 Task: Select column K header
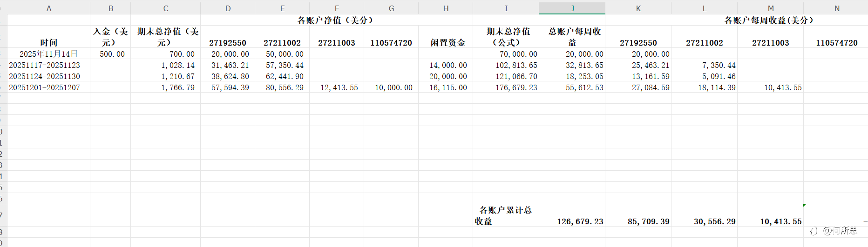(638, 8)
